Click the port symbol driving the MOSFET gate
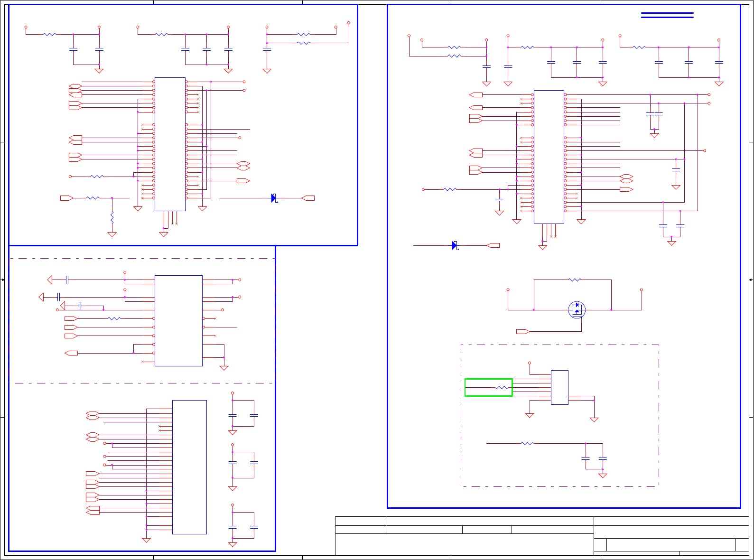The width and height of the screenshot is (754, 560). (x=523, y=332)
